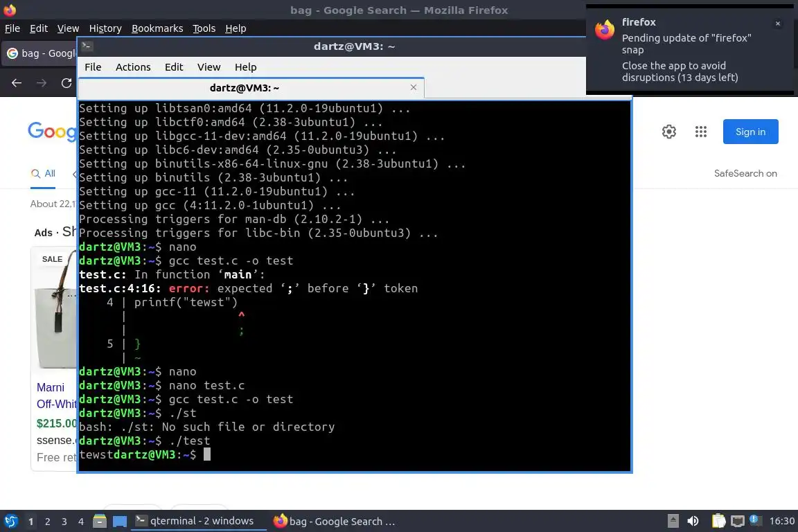The width and height of the screenshot is (798, 532).
Task: Switch to desktop 1
Action: 31,522
